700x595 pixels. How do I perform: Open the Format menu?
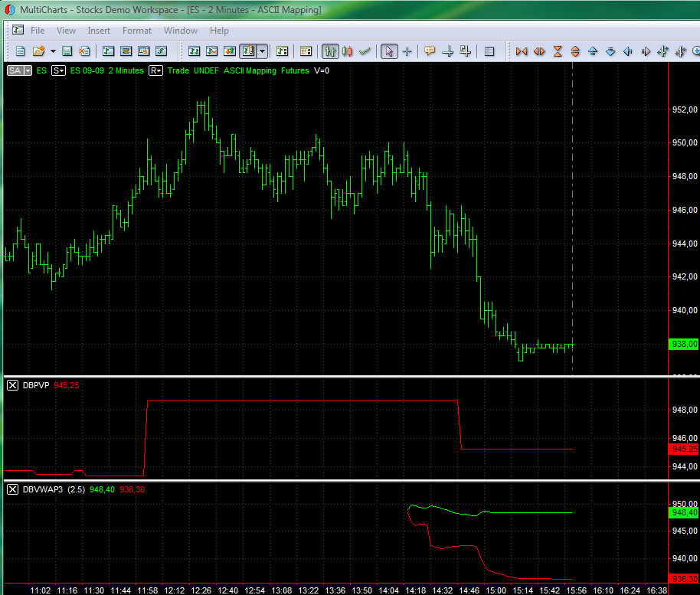pyautogui.click(x=137, y=31)
